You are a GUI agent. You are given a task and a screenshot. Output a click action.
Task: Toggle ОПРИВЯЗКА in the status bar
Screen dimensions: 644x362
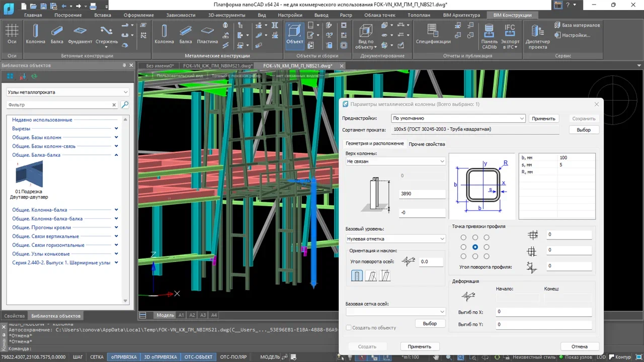(123, 356)
